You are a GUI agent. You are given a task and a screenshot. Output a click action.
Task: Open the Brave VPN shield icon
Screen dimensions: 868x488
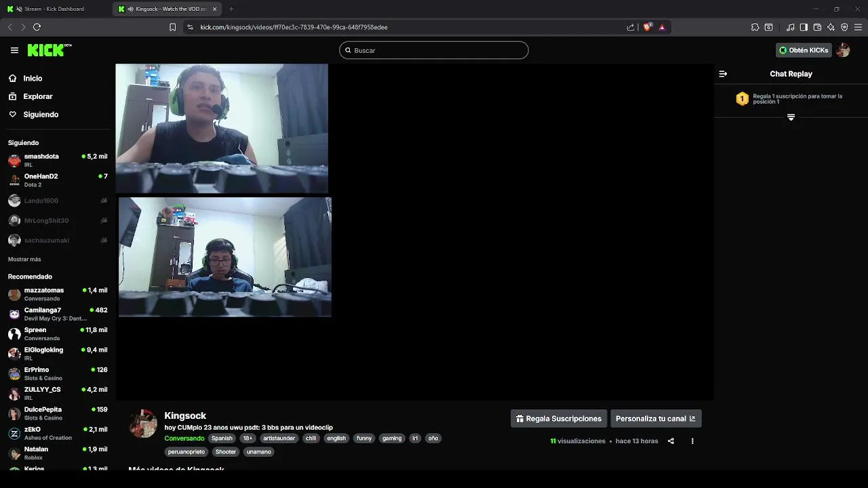pyautogui.click(x=844, y=27)
